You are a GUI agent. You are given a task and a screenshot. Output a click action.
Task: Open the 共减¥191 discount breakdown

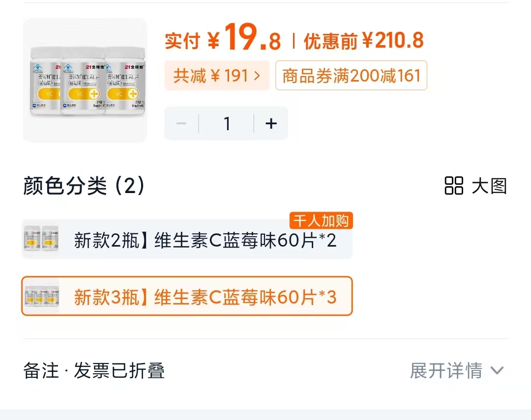216,75
